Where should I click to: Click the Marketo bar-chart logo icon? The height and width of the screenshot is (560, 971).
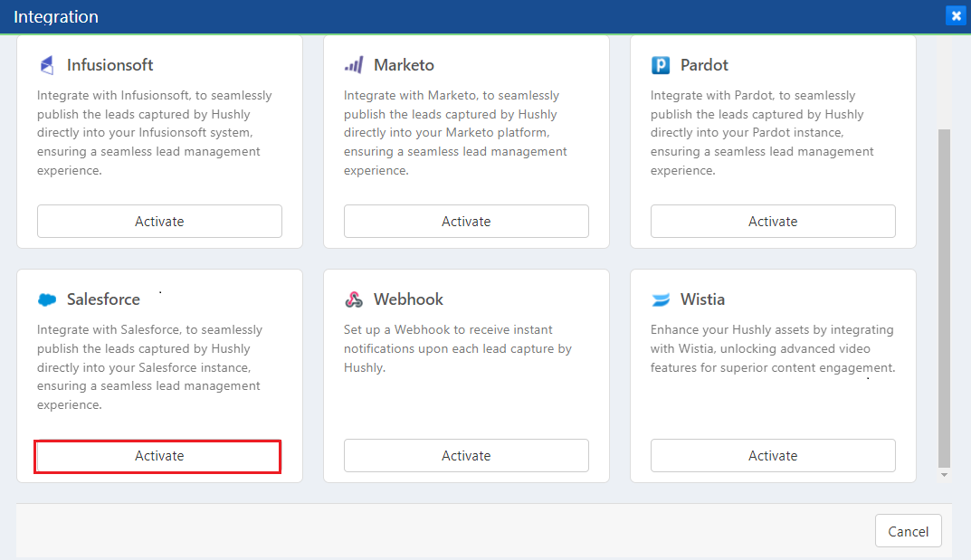354,65
